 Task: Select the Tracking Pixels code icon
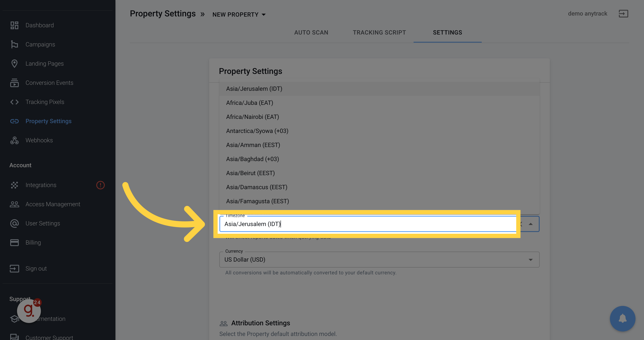pyautogui.click(x=14, y=102)
